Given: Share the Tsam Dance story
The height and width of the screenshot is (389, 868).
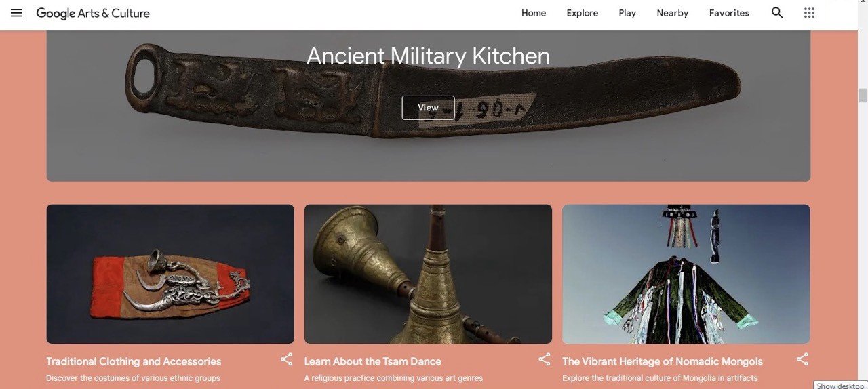Looking at the screenshot, I should [544, 359].
